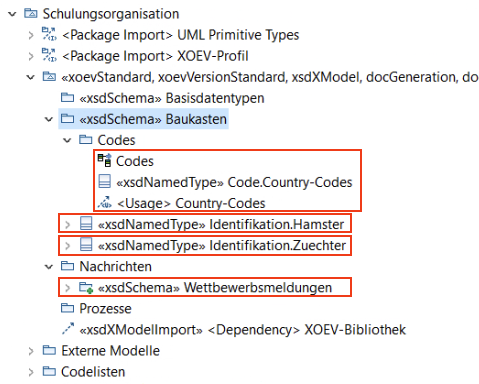Click the UML Primitive Types package import icon
479x384 pixels.
pyautogui.click(x=49, y=34)
